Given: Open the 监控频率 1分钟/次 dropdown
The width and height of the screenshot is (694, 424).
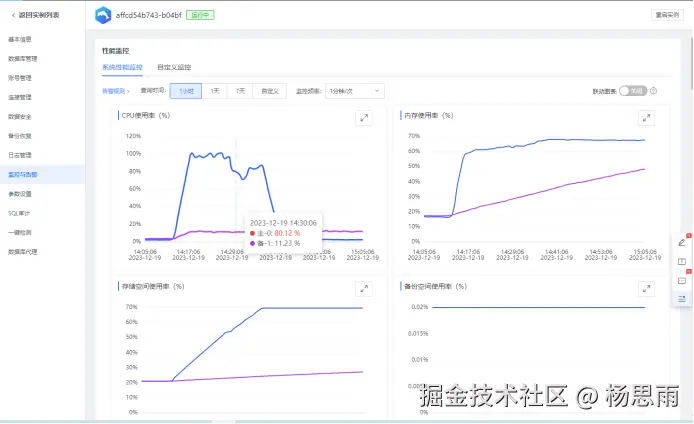Looking at the screenshot, I should (355, 91).
